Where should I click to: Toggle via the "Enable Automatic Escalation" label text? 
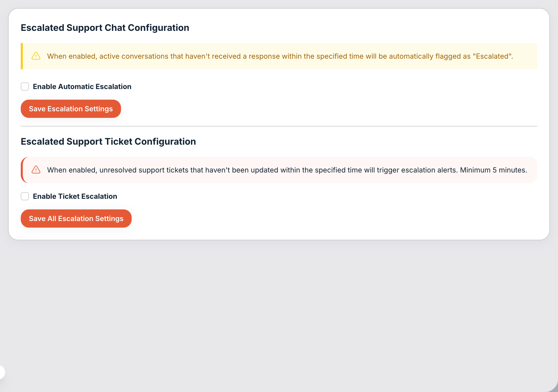click(82, 86)
